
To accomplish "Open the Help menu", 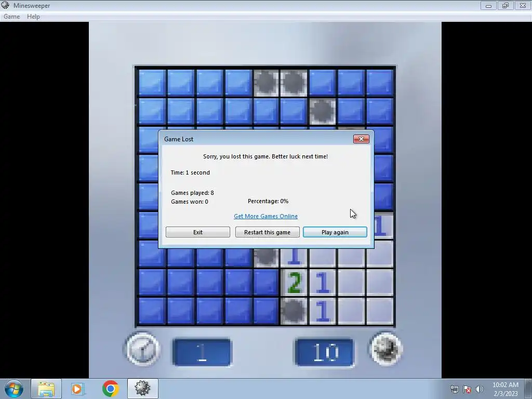I will [33, 16].
